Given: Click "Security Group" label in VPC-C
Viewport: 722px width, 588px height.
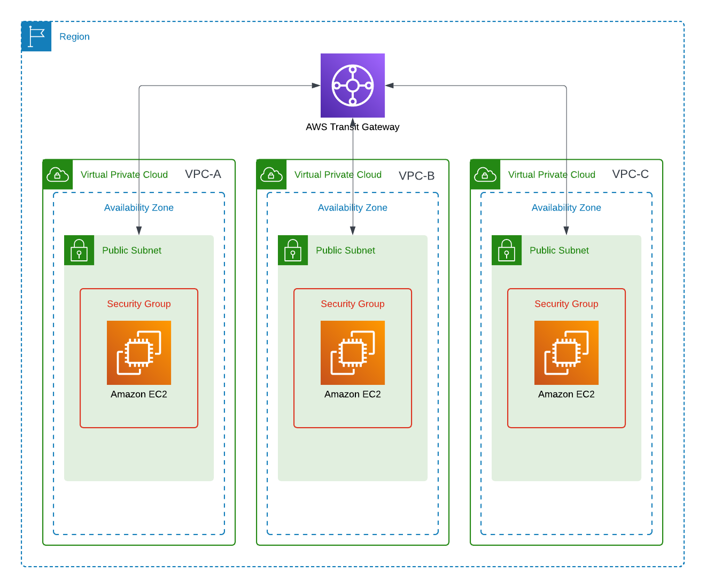Looking at the screenshot, I should (566, 304).
